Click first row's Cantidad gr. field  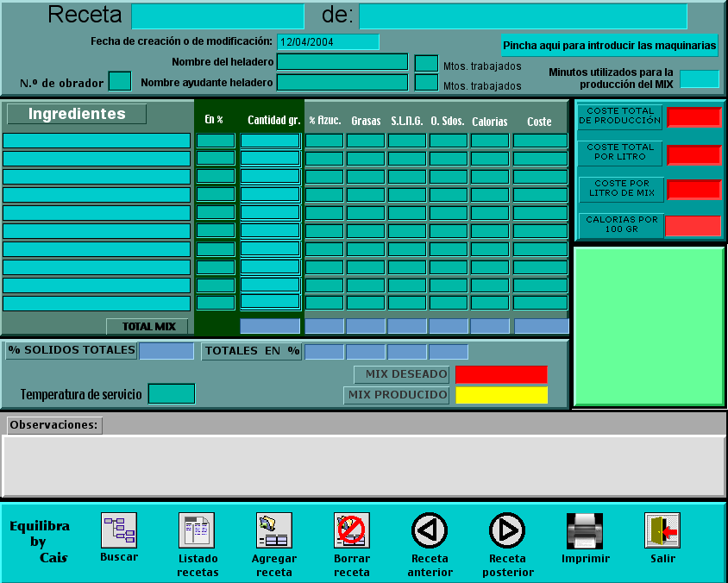270,141
